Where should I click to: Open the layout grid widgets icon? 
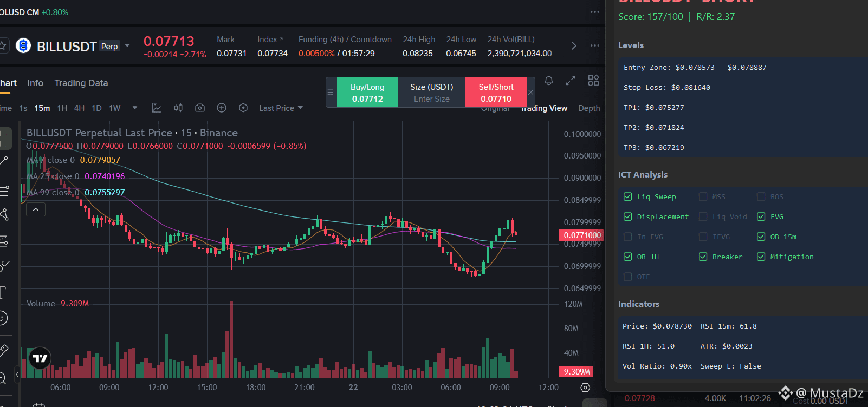click(593, 81)
